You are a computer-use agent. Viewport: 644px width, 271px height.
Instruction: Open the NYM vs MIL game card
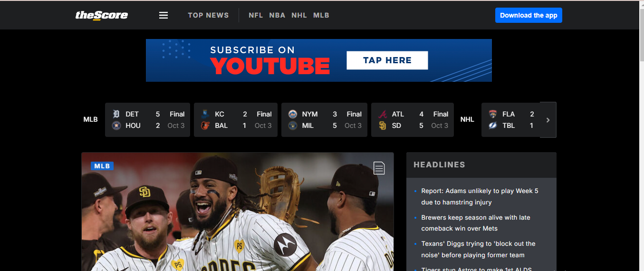(x=324, y=120)
